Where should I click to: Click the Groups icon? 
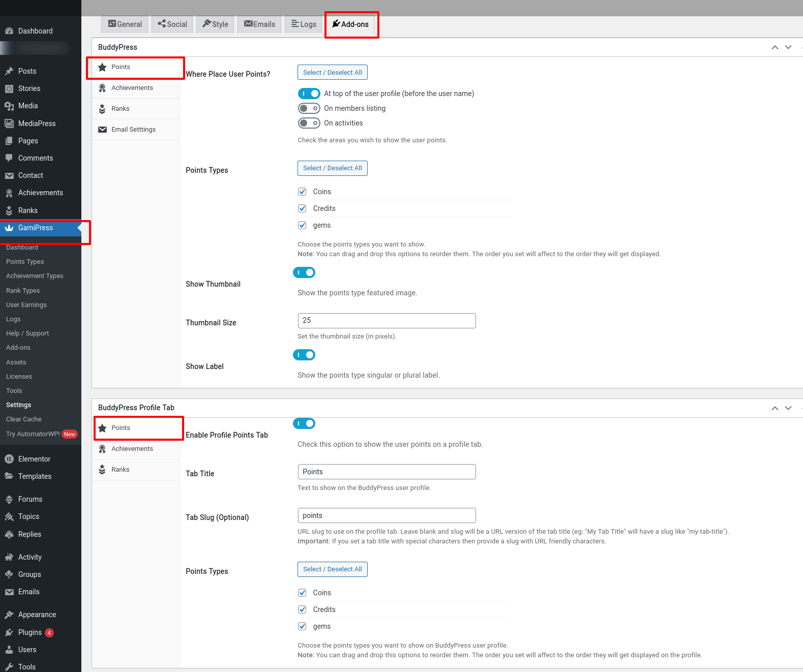9,574
